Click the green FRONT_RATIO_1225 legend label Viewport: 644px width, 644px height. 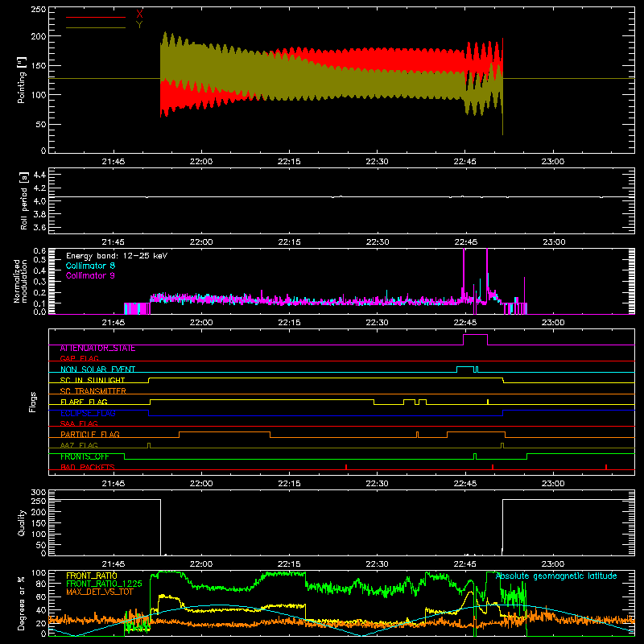104,584
